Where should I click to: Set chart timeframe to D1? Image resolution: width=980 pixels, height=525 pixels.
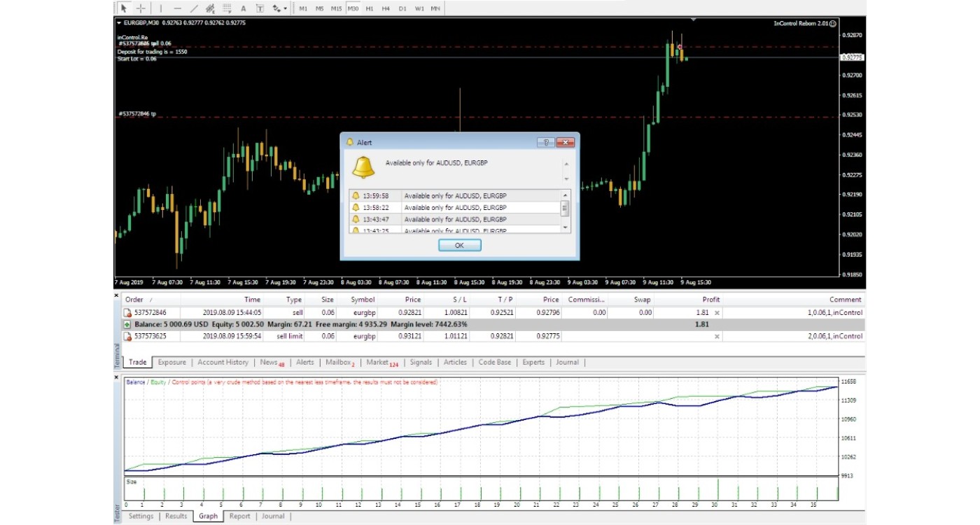[x=402, y=8]
